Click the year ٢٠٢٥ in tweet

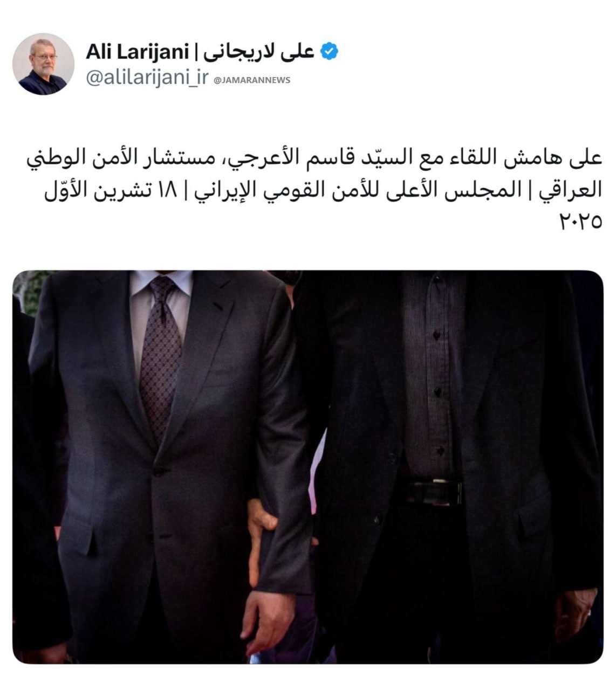point(580,220)
